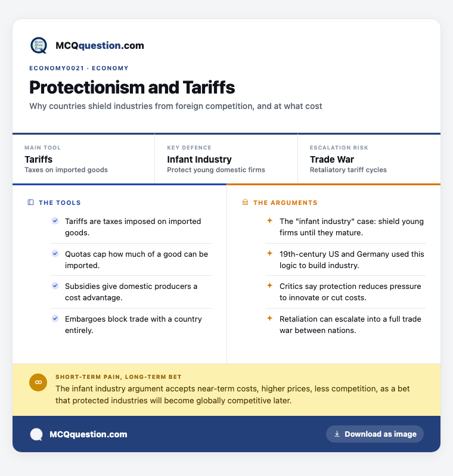The width and height of the screenshot is (453, 476).
Task: Click the check mark beside Quotas cap
Action: [55, 253]
